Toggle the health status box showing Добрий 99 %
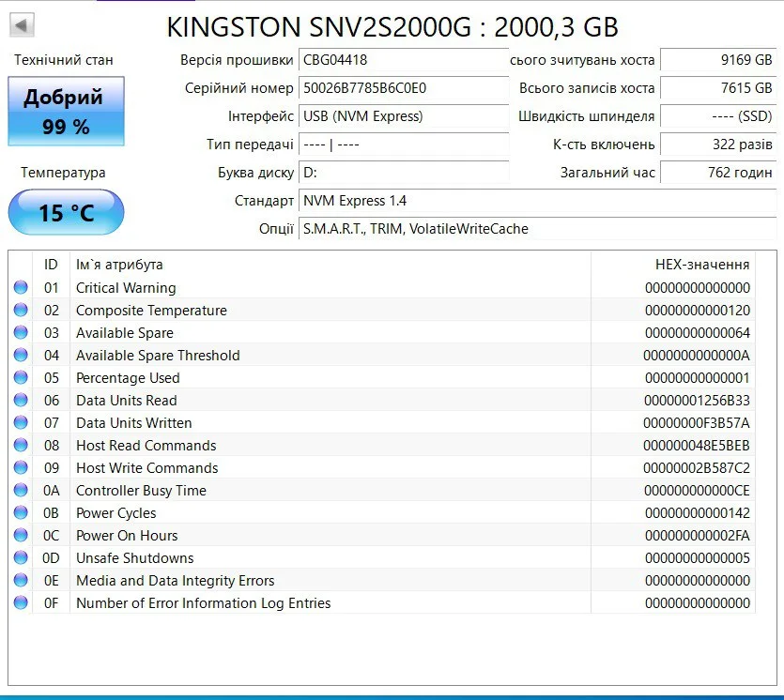 [x=66, y=110]
